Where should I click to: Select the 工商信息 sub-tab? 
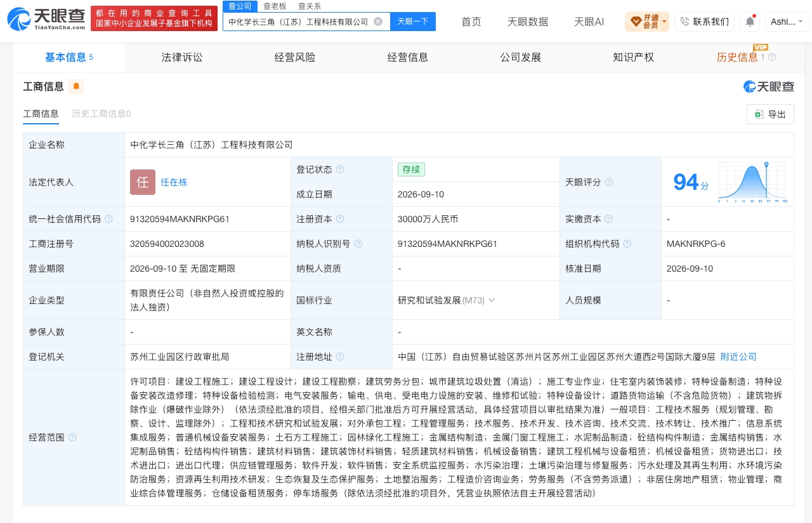point(41,114)
